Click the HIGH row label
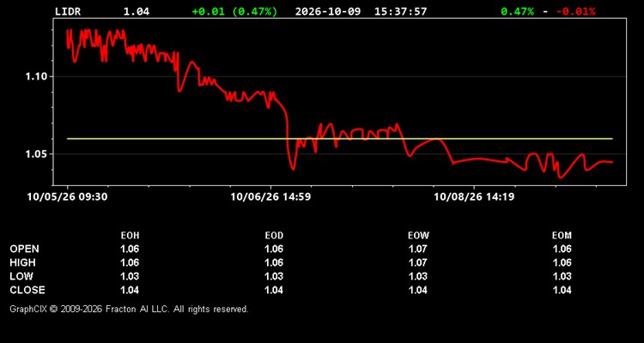Screen dimensions: 644x343 (x=22, y=262)
